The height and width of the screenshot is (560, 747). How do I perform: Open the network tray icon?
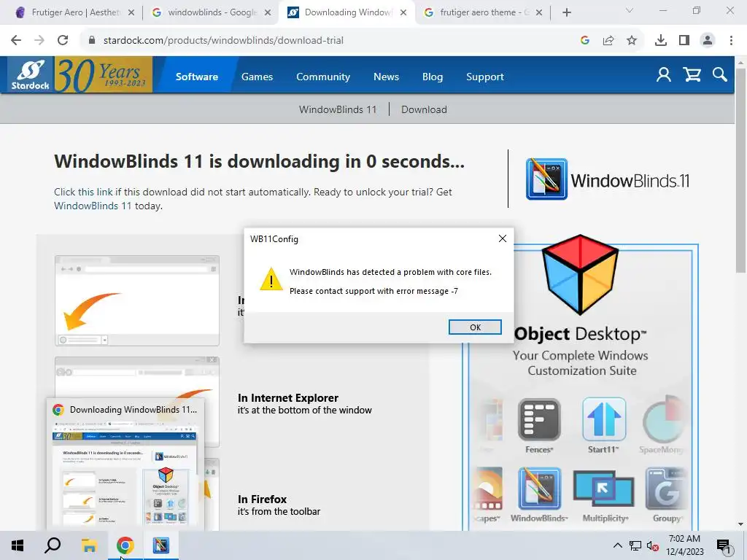pyautogui.click(x=635, y=545)
